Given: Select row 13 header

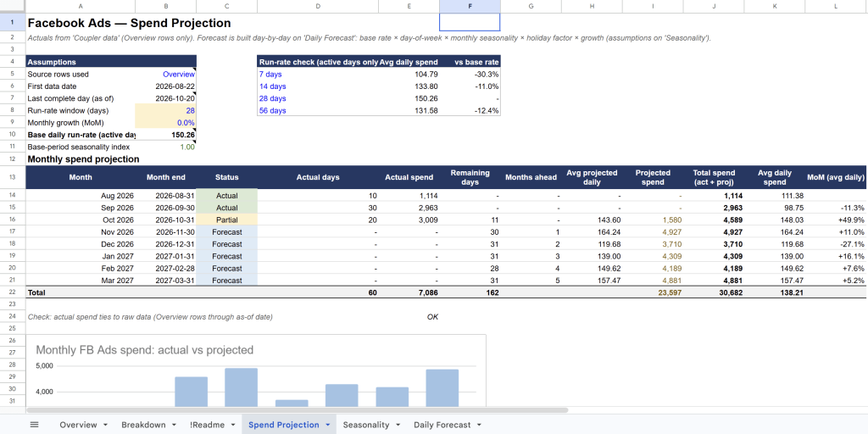Looking at the screenshot, I should pyautogui.click(x=12, y=177).
